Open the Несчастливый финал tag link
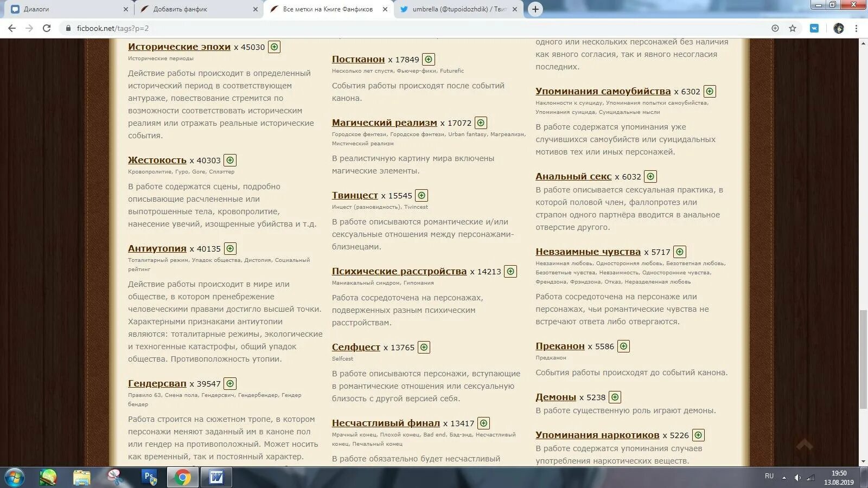The width and height of the screenshot is (868, 488). pos(386,423)
